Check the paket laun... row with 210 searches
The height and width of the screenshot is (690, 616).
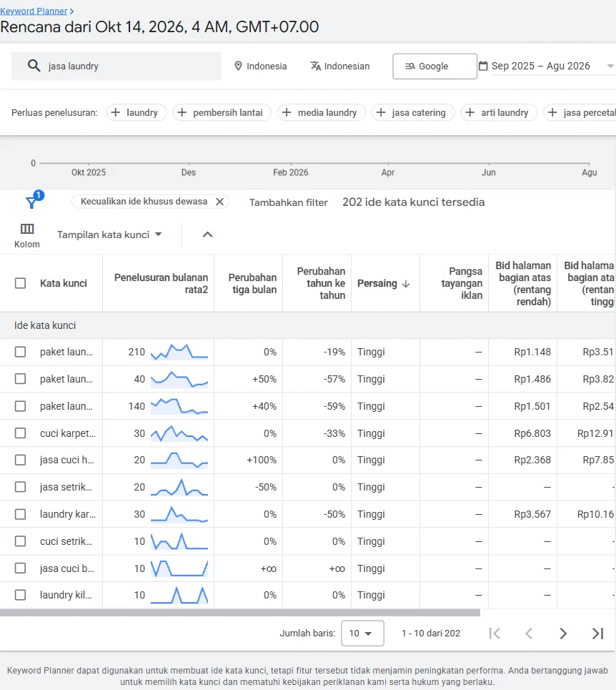(20, 352)
